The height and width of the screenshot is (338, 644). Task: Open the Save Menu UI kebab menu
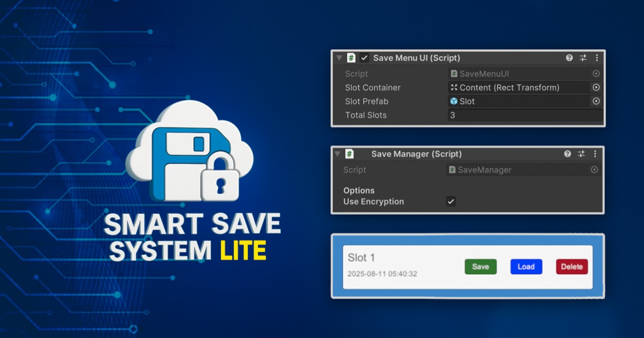597,57
